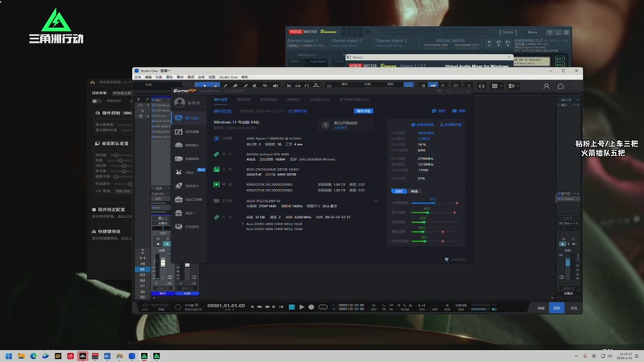
Task: Open the Mix FX selector on main channel
Action: coord(568,100)
